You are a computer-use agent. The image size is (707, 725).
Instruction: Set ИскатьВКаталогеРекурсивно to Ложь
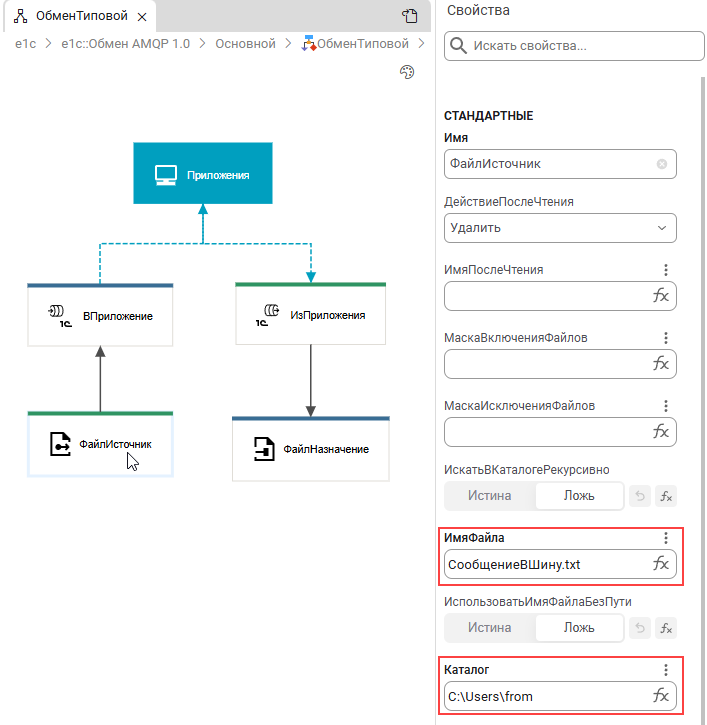(579, 495)
